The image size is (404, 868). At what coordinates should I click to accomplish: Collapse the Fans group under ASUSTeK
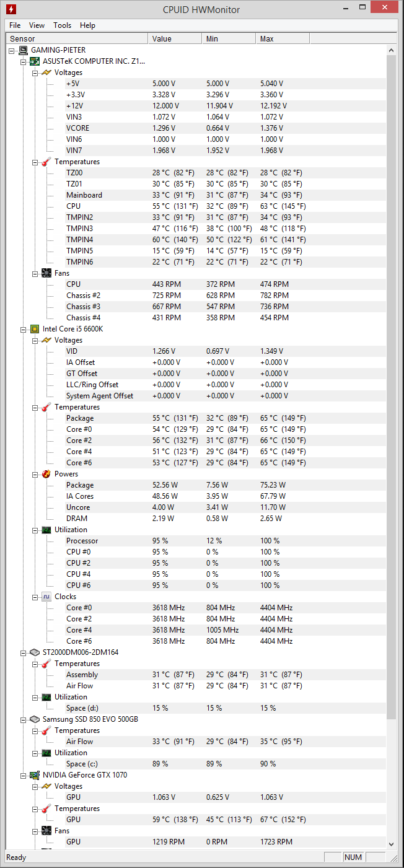35,273
